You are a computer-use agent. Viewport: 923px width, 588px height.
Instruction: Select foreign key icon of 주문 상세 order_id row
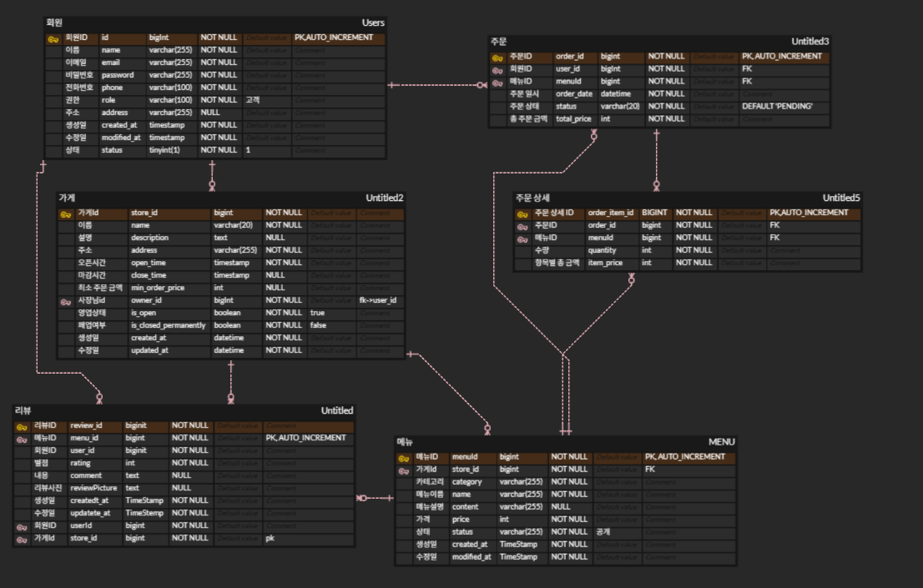[522, 227]
